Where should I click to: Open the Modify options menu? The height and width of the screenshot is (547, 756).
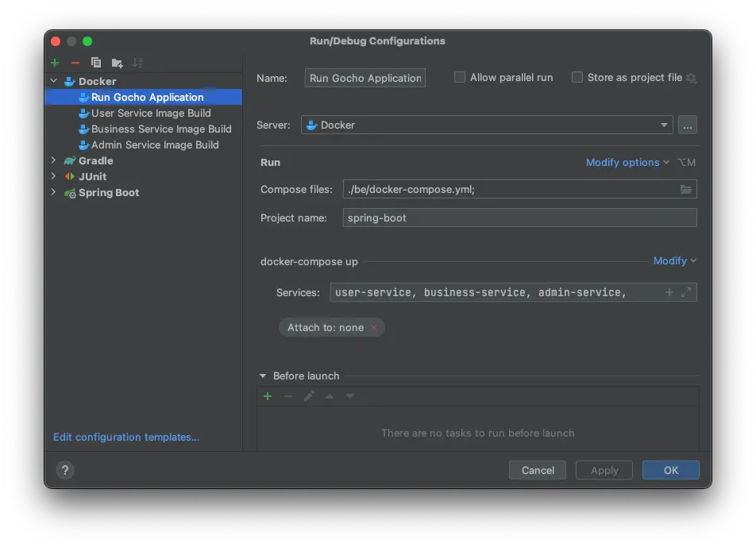coord(627,162)
